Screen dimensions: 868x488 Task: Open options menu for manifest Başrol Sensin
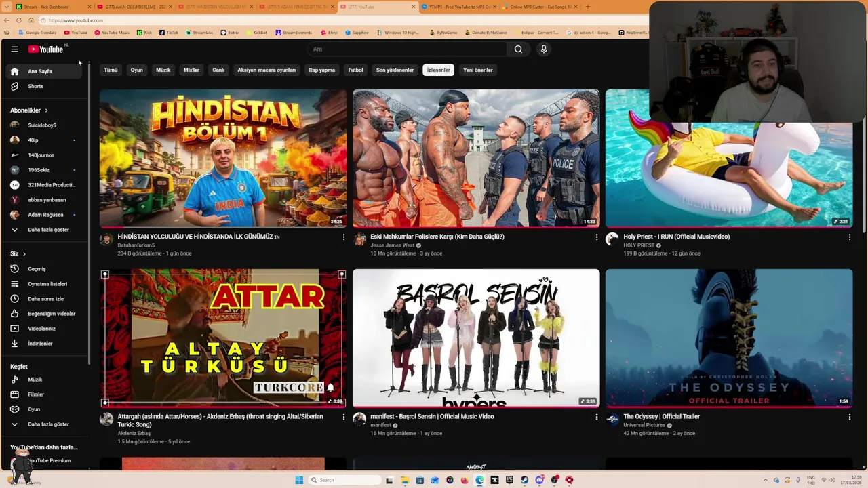click(596, 417)
